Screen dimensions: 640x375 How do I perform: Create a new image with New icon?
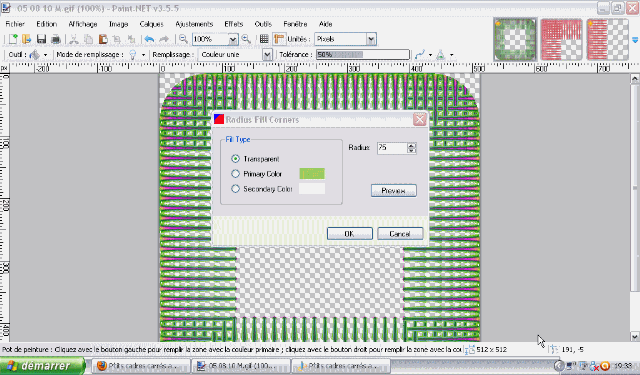[13, 39]
